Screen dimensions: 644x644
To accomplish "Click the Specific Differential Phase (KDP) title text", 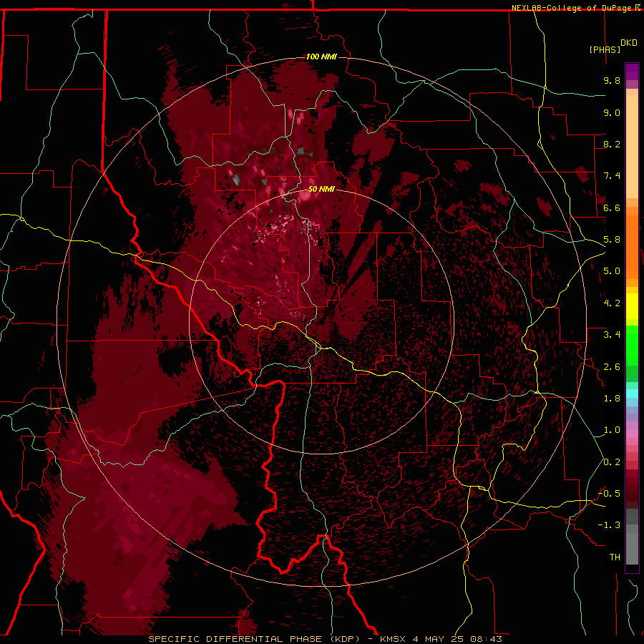I will pos(254,639).
